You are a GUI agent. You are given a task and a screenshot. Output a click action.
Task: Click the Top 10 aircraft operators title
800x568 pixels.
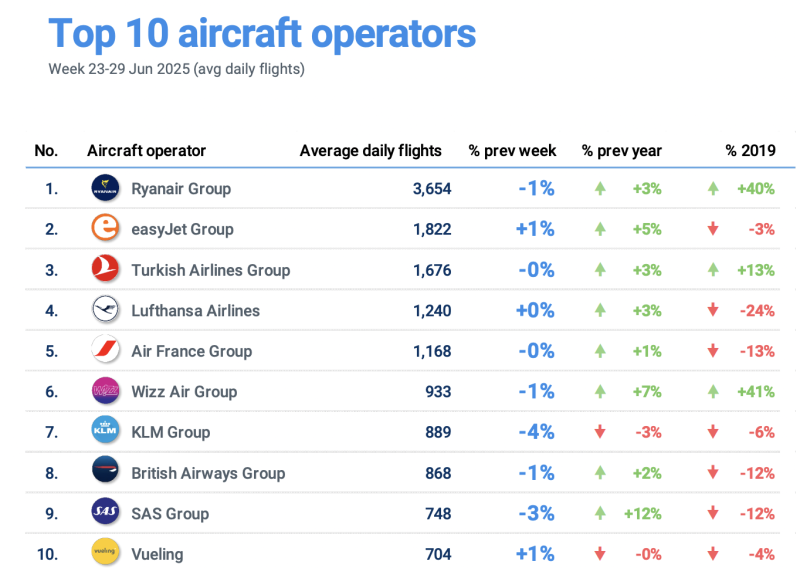pos(262,34)
